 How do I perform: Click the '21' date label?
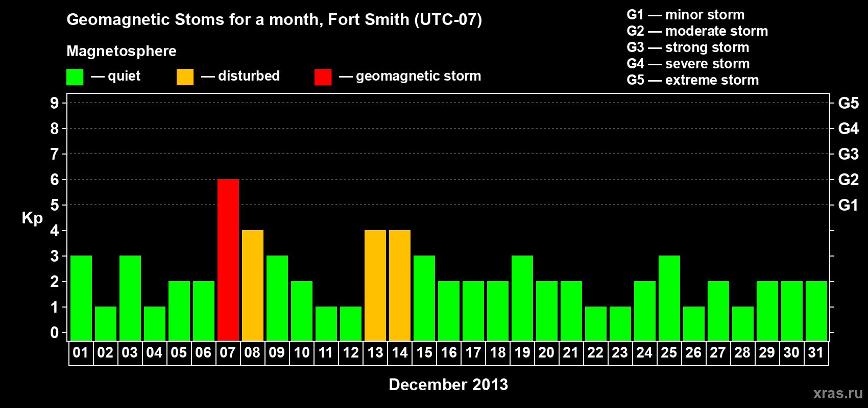[571, 353]
